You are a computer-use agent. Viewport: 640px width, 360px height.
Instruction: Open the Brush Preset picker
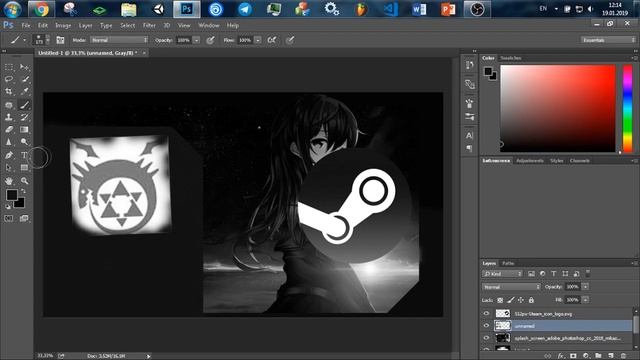pyautogui.click(x=42, y=40)
